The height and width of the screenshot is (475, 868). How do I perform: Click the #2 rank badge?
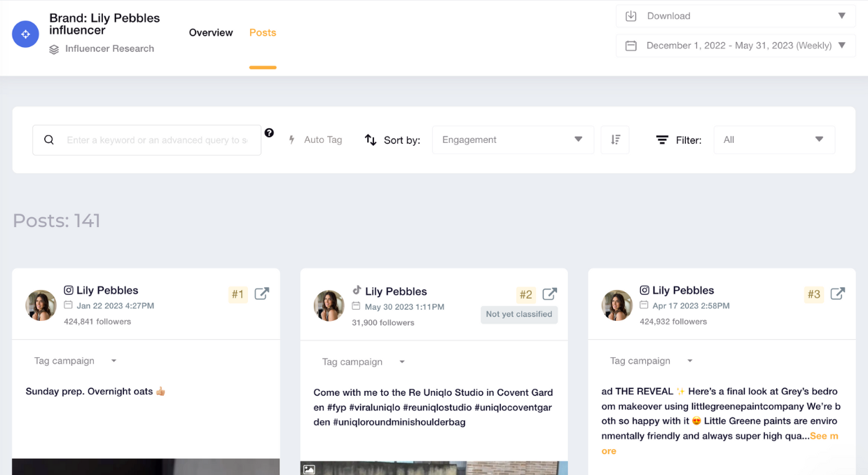coord(525,294)
